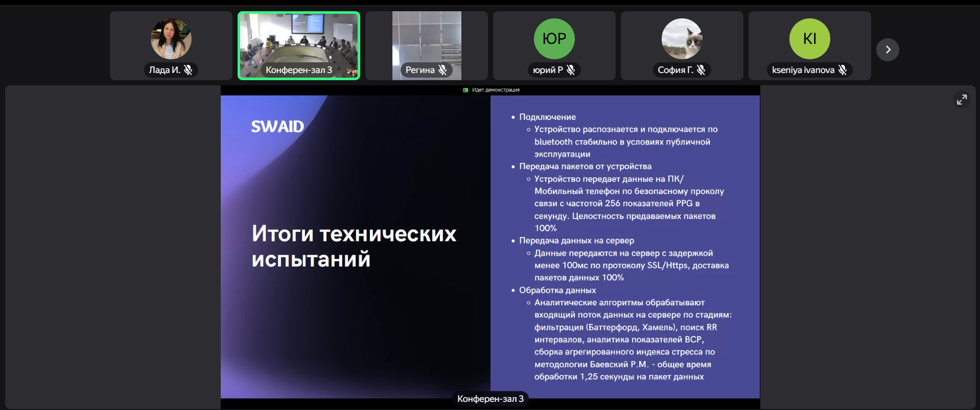Click Лада И.'s profile photo
Screen dimensions: 980x410
[x=171, y=39]
